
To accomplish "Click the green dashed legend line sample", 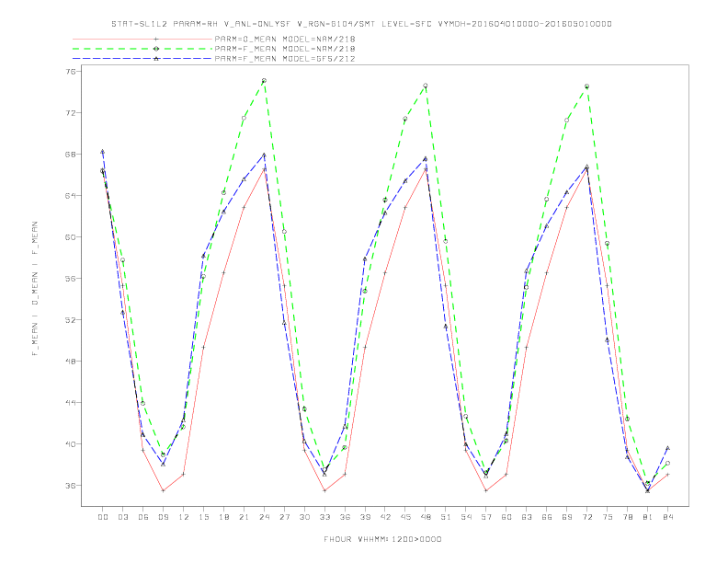I will pos(142,49).
